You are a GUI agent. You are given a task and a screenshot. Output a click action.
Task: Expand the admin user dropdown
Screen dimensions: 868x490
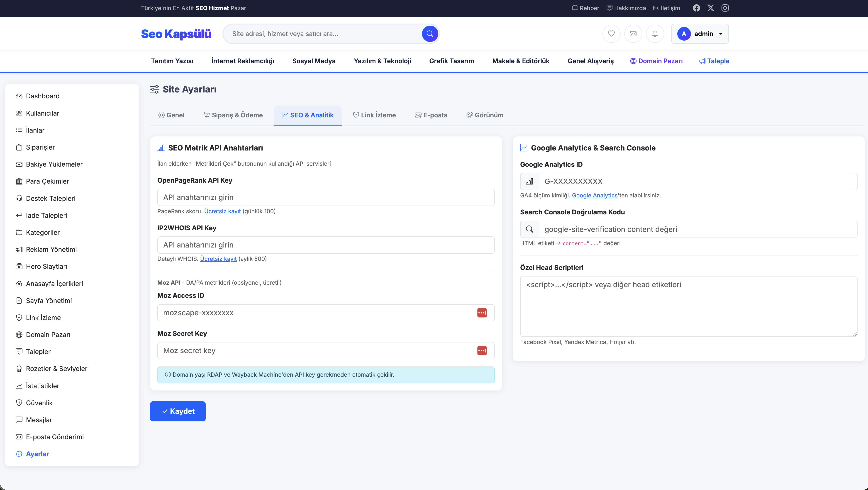700,34
